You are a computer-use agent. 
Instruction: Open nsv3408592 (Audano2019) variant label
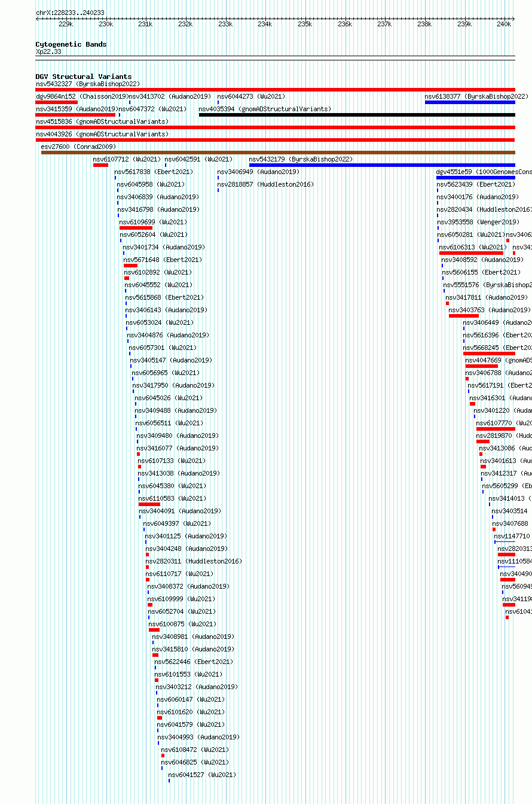(482, 260)
